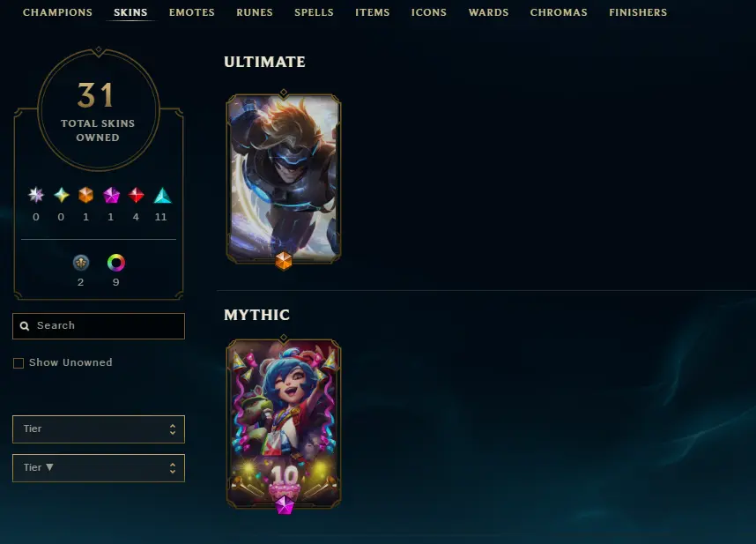The height and width of the screenshot is (544, 756).
Task: Select the Mythic party skin card
Action: coord(284,423)
